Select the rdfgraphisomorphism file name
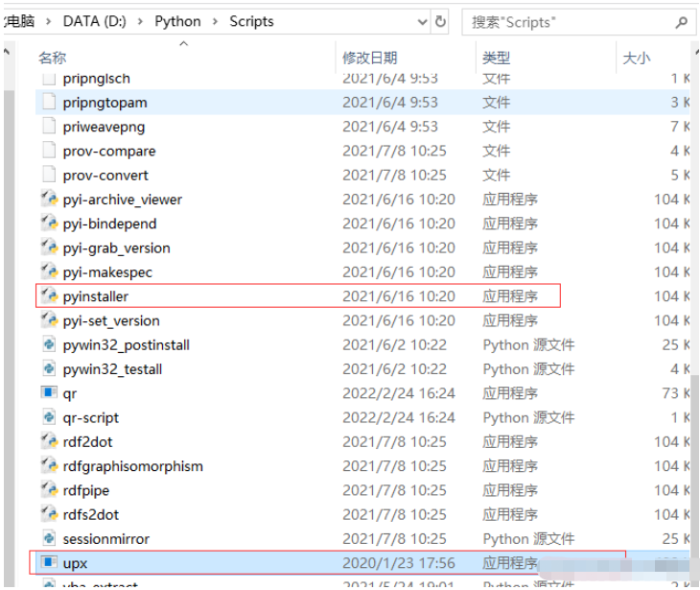 133,466
